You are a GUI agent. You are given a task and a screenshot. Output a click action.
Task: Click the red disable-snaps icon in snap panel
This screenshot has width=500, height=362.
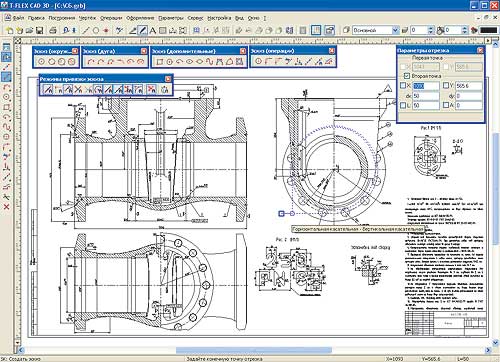click(x=152, y=89)
